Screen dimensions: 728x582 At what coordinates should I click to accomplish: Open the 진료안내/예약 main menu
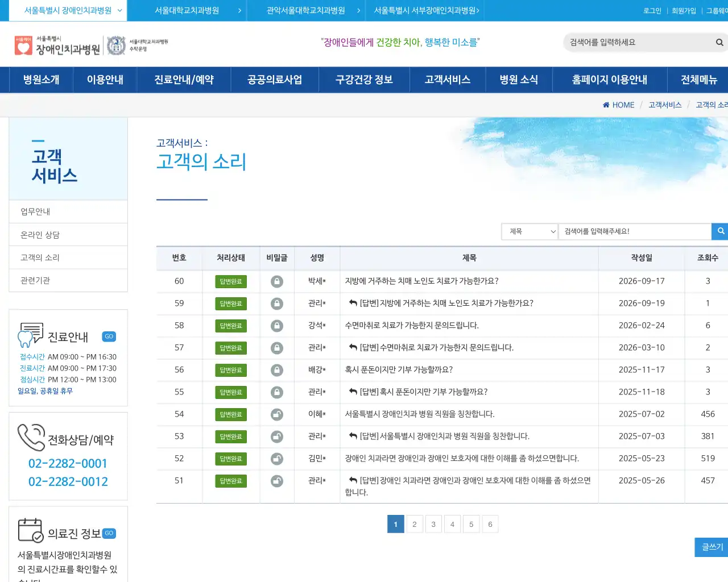[184, 80]
